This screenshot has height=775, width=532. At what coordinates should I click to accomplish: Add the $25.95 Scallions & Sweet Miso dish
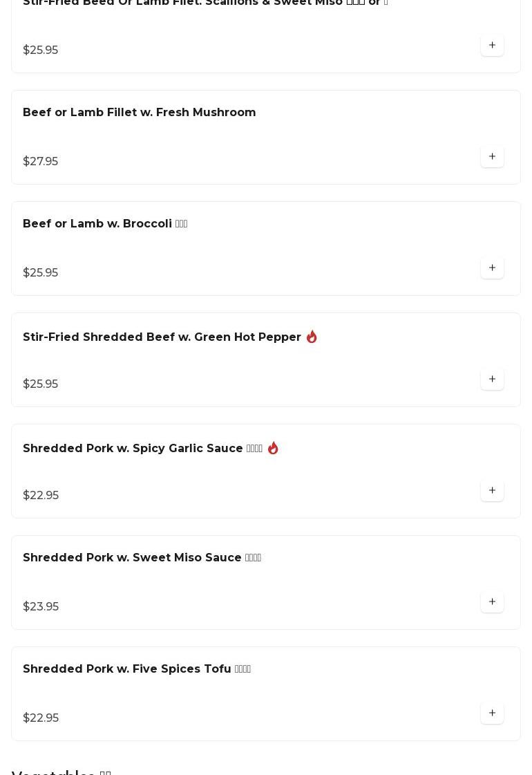point(492,46)
